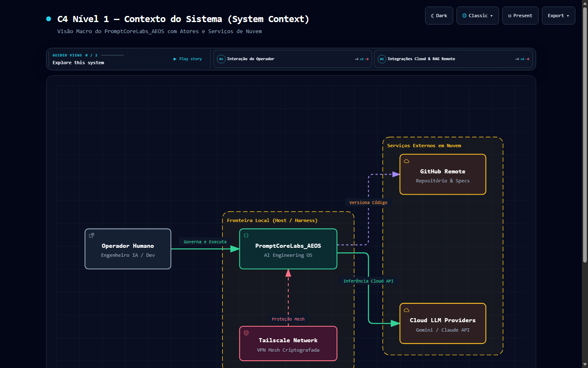Click the 'Engenheiro IA / Dev' subtitle text

coord(128,255)
